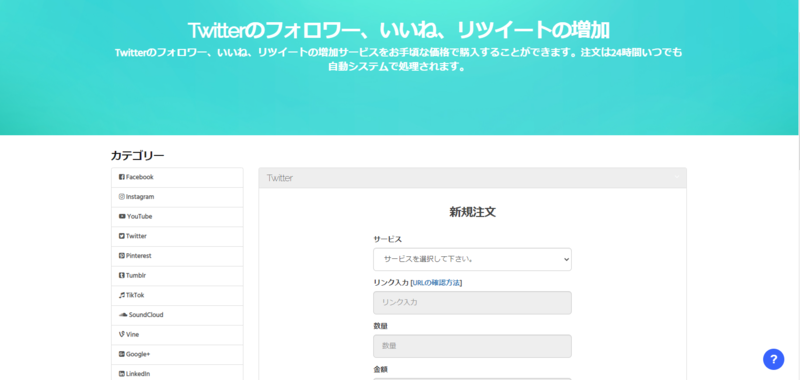The image size is (800, 380).
Task: Click the 新規注文 heading
Action: click(472, 212)
